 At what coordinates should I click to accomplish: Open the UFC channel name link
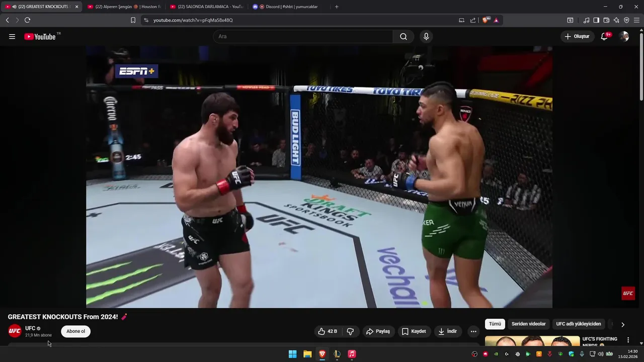pos(30,328)
